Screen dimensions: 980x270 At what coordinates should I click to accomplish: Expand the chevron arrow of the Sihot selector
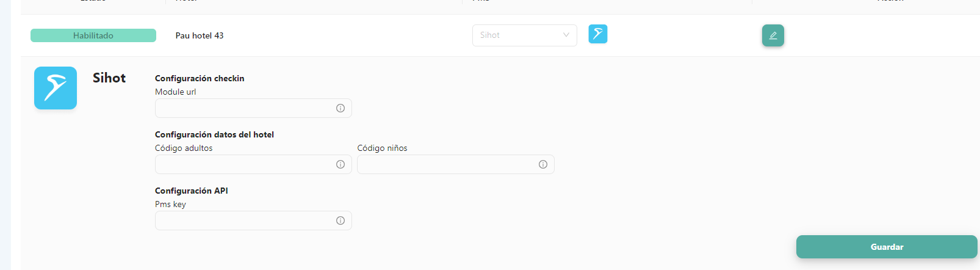coord(566,35)
